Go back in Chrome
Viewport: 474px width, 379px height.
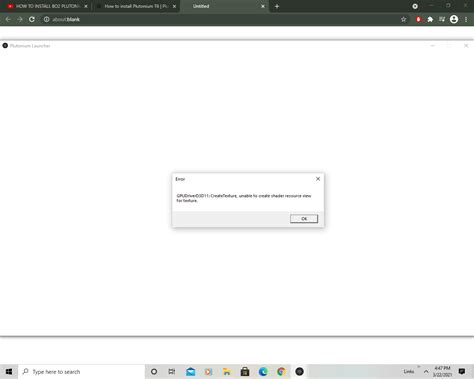click(x=8, y=19)
